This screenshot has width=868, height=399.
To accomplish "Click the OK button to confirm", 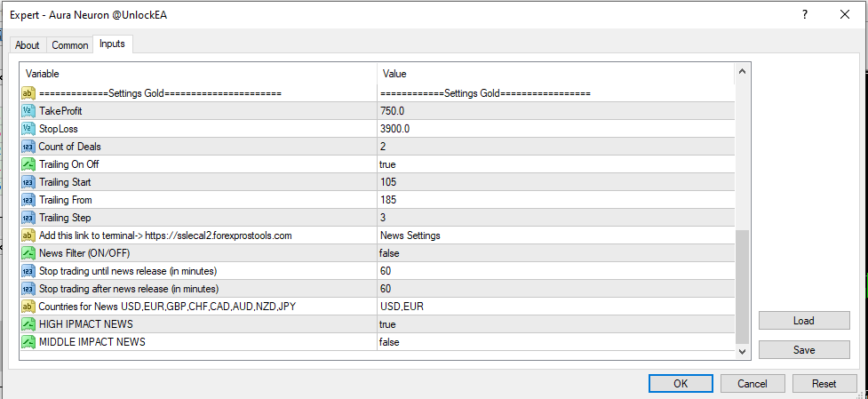I will tap(680, 384).
